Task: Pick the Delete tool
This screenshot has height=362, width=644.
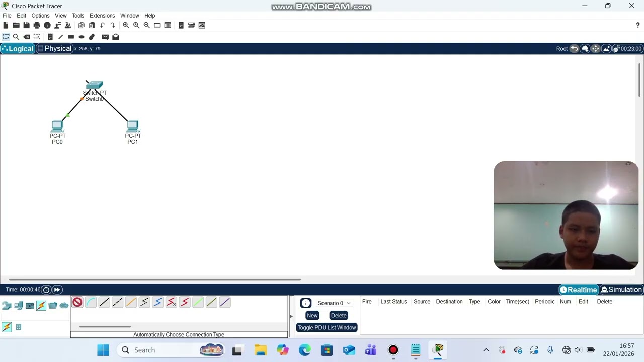Action: pos(27,37)
